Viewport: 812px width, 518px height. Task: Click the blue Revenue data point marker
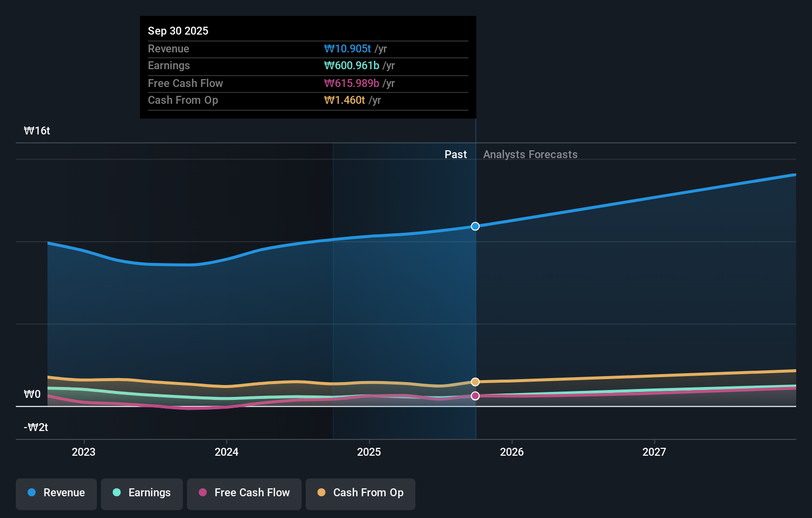475,226
